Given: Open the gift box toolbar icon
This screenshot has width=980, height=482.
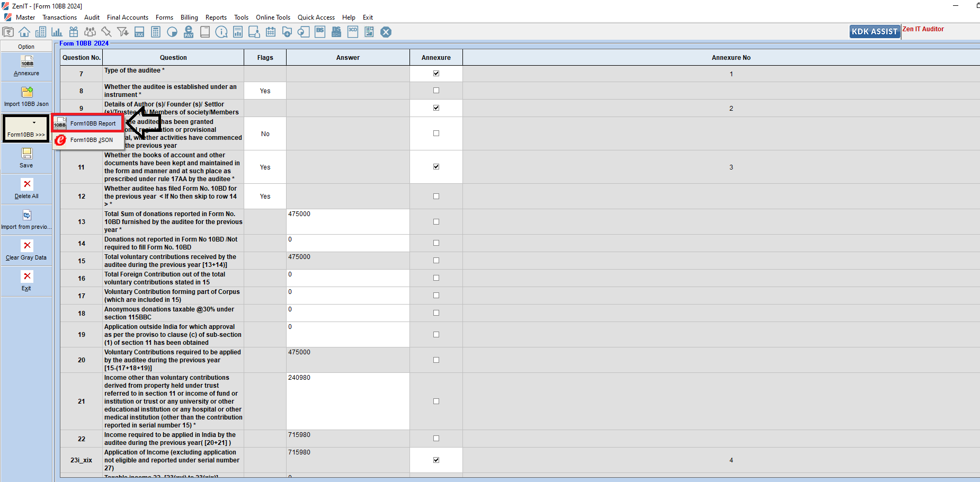Looking at the screenshot, I should tap(74, 32).
